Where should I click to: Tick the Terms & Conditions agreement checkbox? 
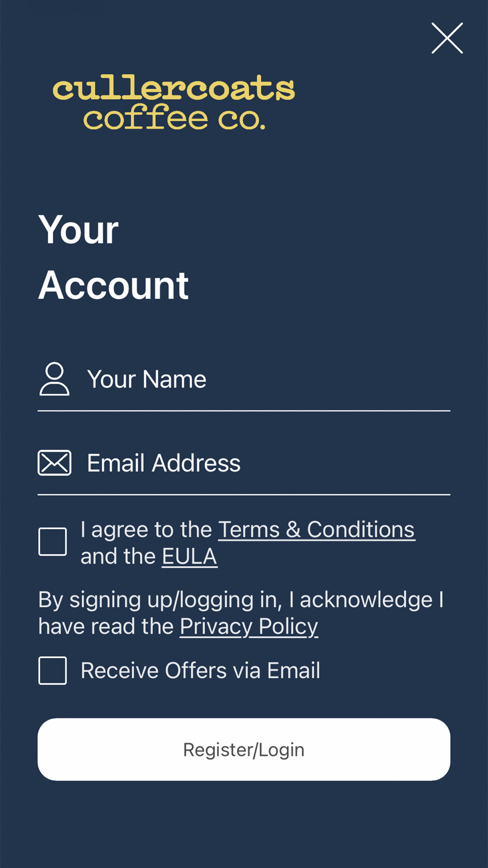53,541
